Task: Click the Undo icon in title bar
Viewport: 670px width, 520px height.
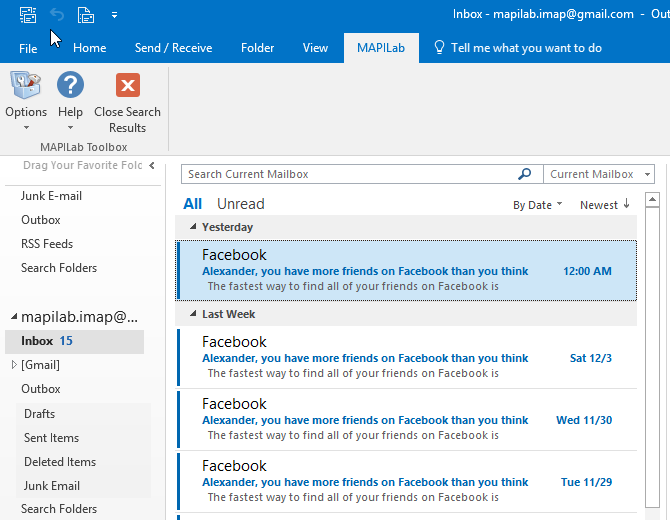Action: click(56, 15)
